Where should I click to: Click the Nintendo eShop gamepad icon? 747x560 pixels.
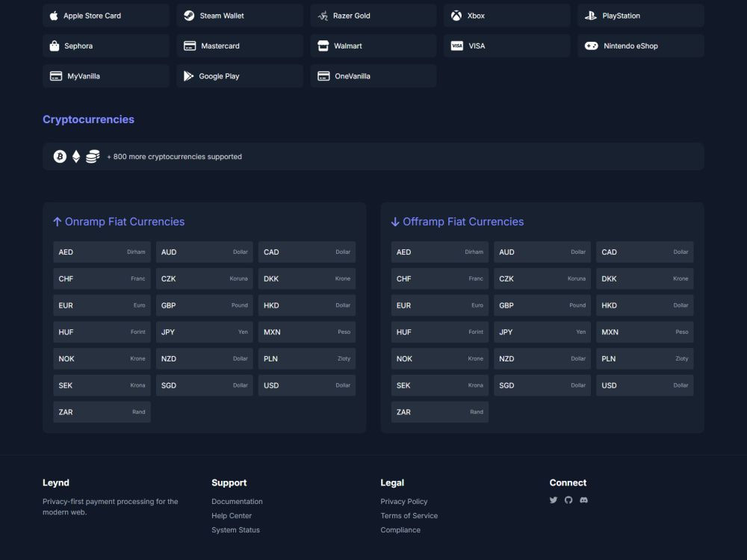click(591, 46)
